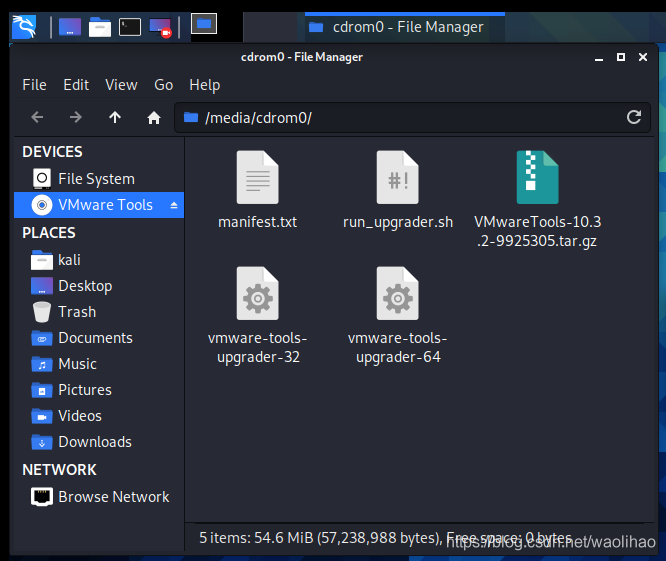Go back to previous folder
The image size is (666, 561).
pos(37,117)
